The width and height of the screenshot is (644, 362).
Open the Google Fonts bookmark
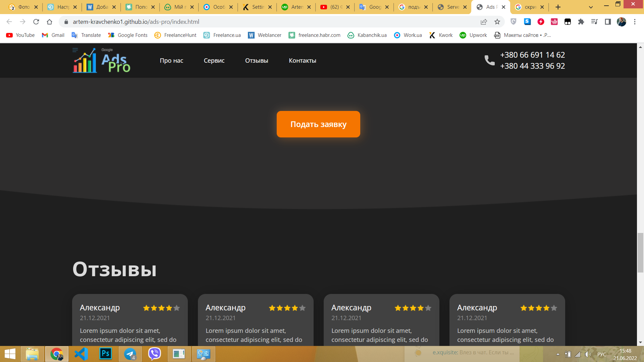(128, 35)
